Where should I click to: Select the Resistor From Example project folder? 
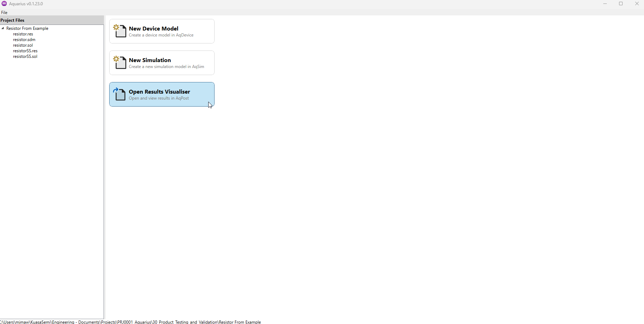tap(27, 28)
